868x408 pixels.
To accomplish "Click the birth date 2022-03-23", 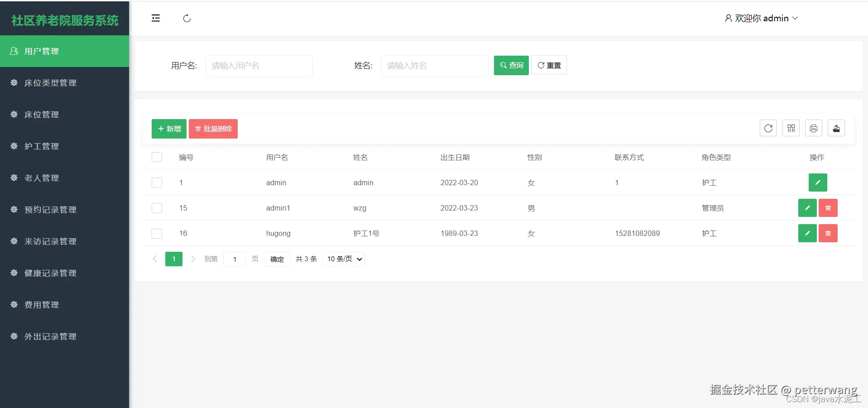I will 459,208.
